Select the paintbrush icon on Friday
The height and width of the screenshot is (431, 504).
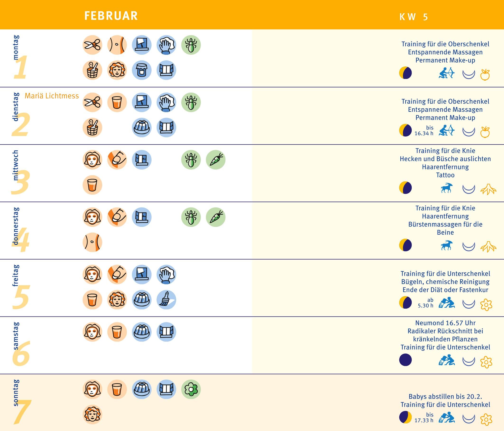[166, 300]
